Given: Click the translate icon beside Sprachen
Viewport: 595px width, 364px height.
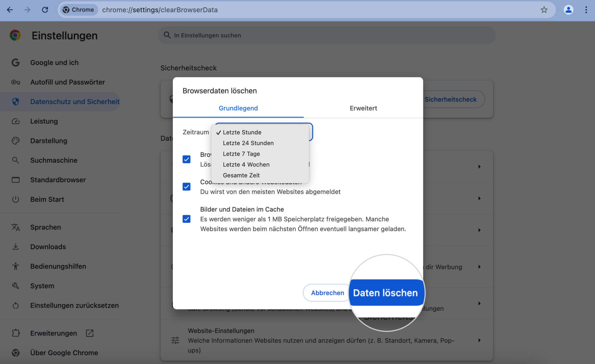Looking at the screenshot, I should pyautogui.click(x=16, y=227).
